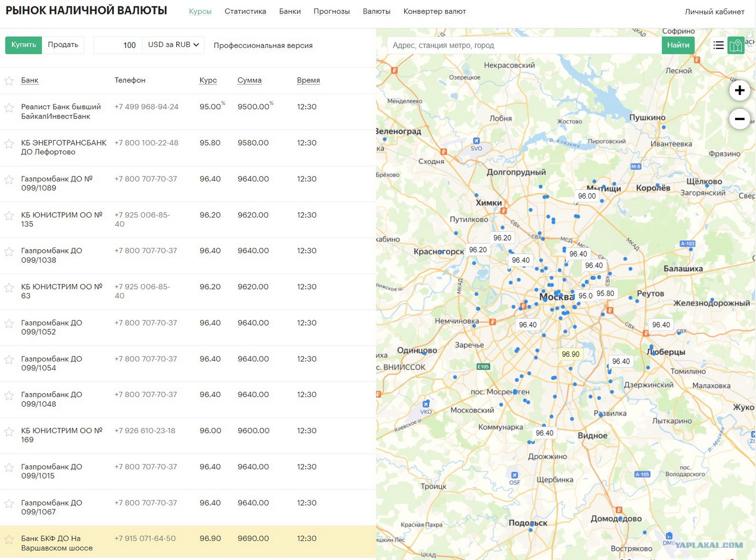Star Газпромбанк ДО 099/1054 row
This screenshot has height=560, width=756.
(9, 359)
